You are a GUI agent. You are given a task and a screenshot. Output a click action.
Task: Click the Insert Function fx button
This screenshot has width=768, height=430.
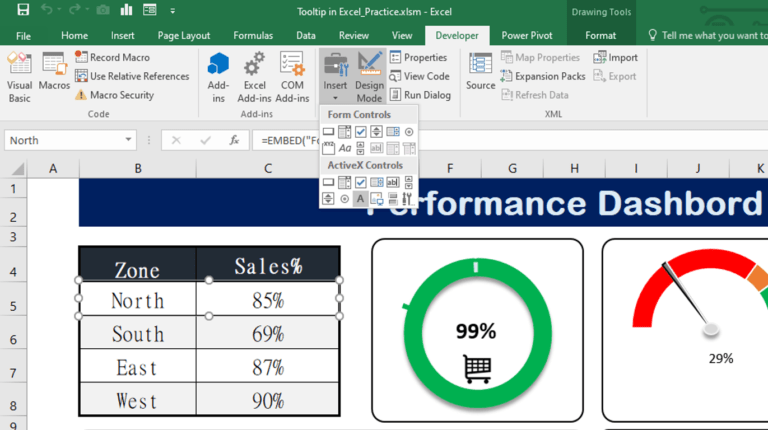(234, 140)
